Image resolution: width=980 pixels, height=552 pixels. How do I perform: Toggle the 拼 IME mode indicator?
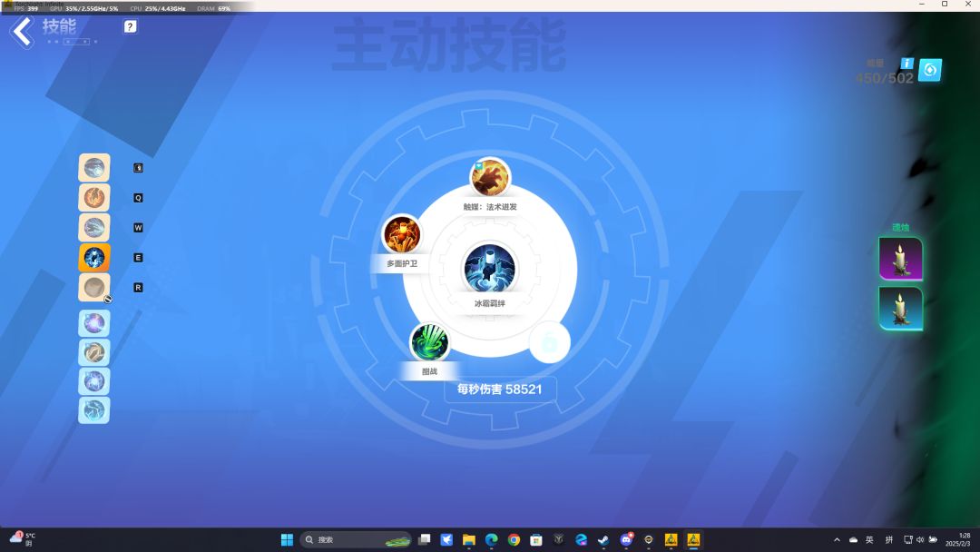click(889, 539)
